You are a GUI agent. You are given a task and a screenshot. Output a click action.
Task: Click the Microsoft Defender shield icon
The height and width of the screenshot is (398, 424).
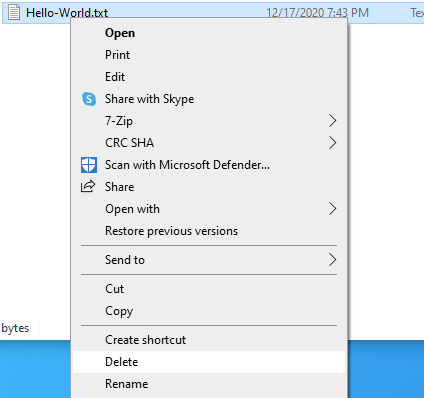pos(89,165)
